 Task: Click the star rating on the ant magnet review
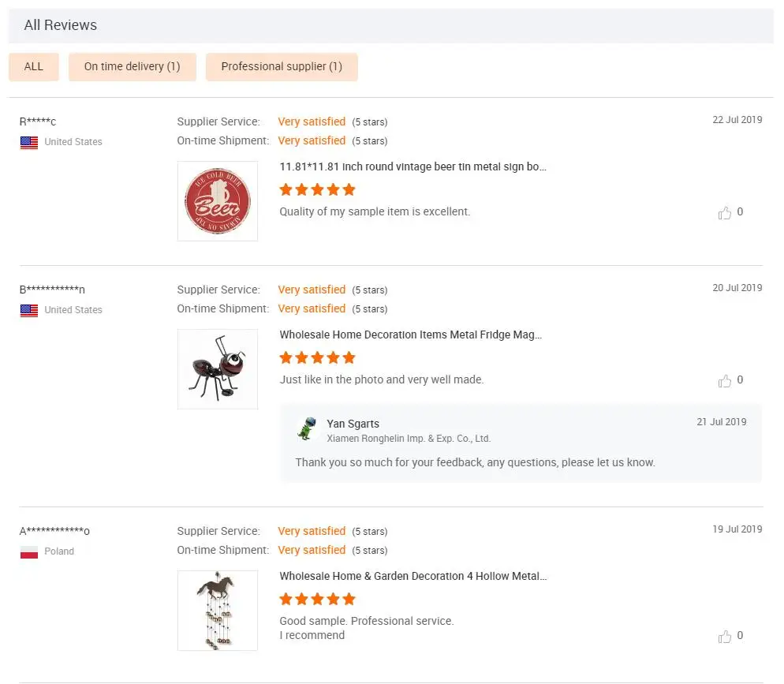point(317,357)
